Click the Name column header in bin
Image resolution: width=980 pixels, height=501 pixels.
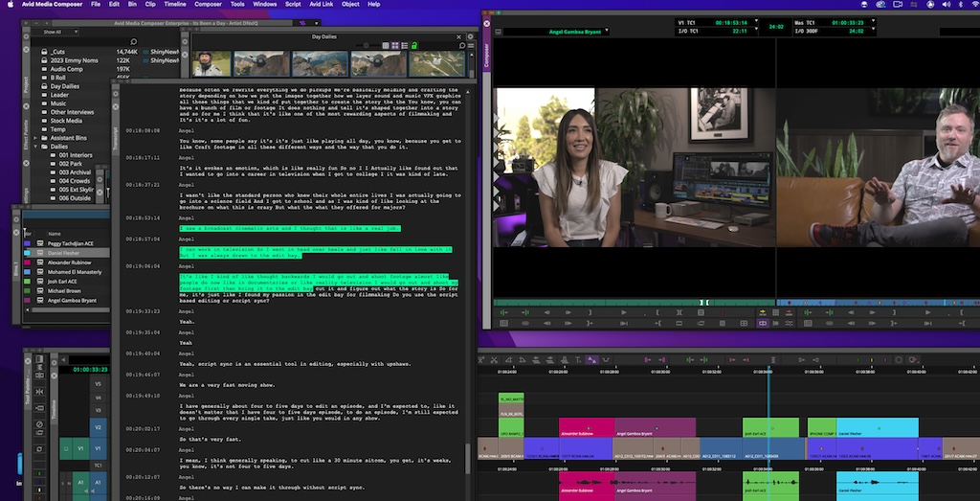pyautogui.click(x=55, y=234)
